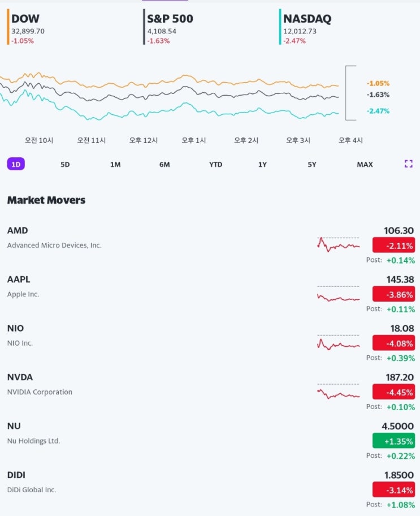Image resolution: width=420 pixels, height=516 pixels.
Task: Click the 오후 4시 time axis label
Action: 350,140
